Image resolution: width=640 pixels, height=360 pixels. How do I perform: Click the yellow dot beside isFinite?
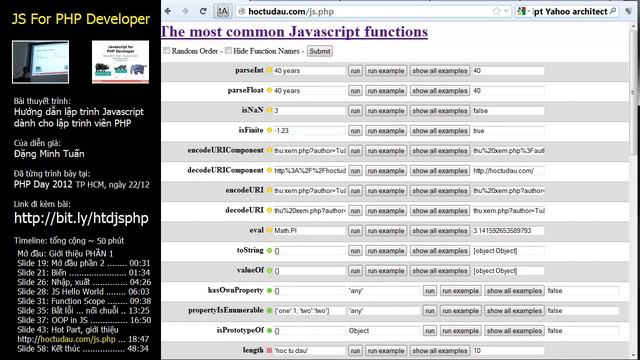[x=269, y=130]
